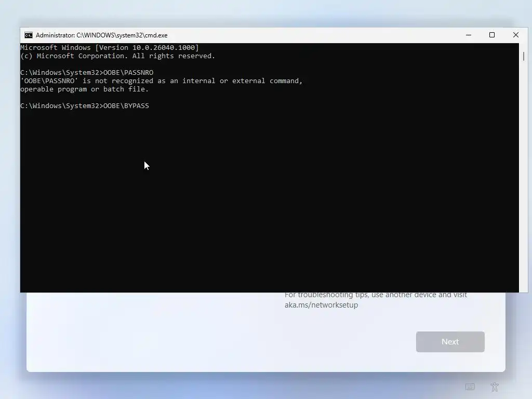Open the Accessibility icon at bottom right
Viewport: 532px width, 399px height.
[x=495, y=387]
